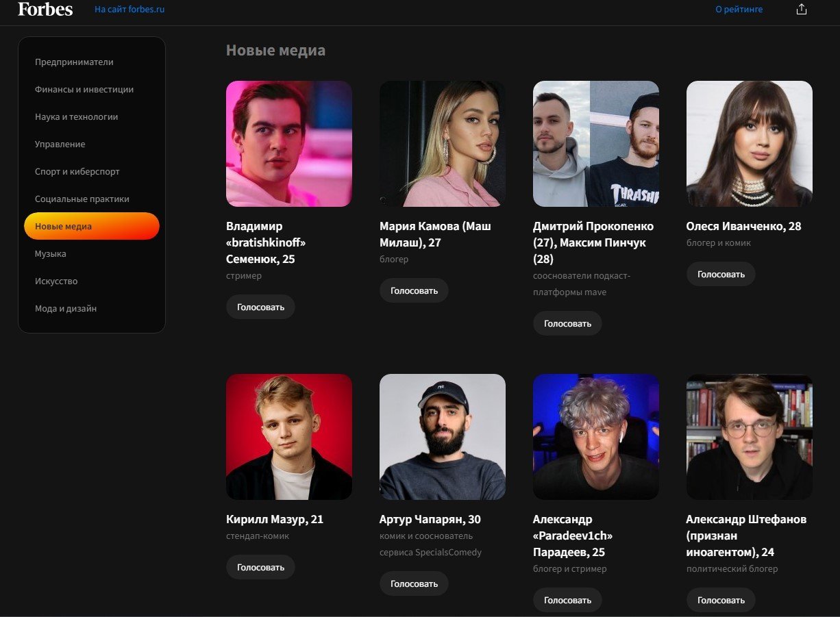Open the Социальные практики category
The image size is (840, 617).
(x=92, y=199)
